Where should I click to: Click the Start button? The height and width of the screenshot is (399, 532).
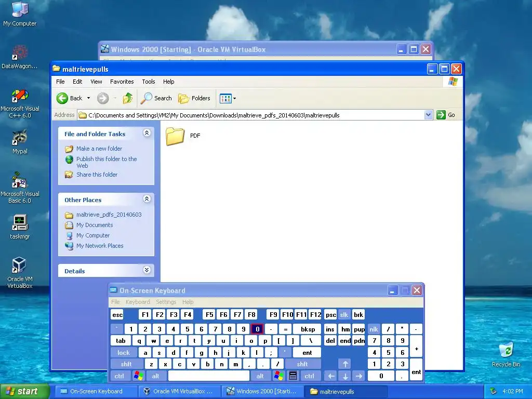[25, 391]
